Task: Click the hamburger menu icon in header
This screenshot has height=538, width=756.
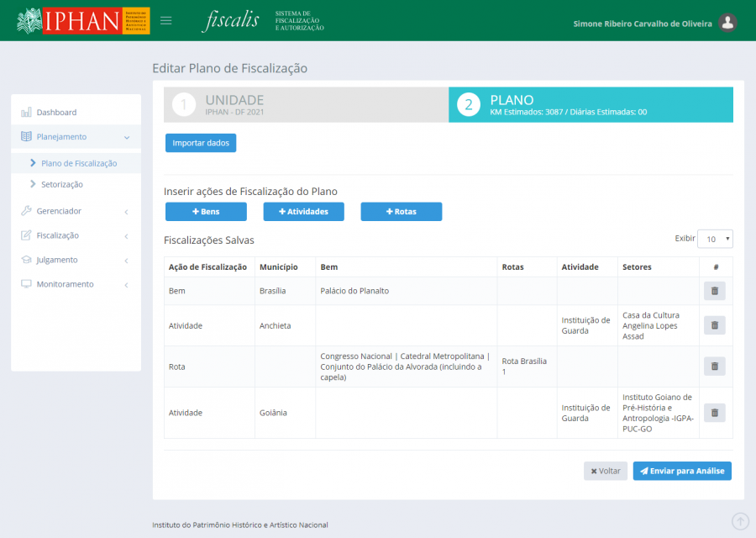Action: [x=165, y=21]
